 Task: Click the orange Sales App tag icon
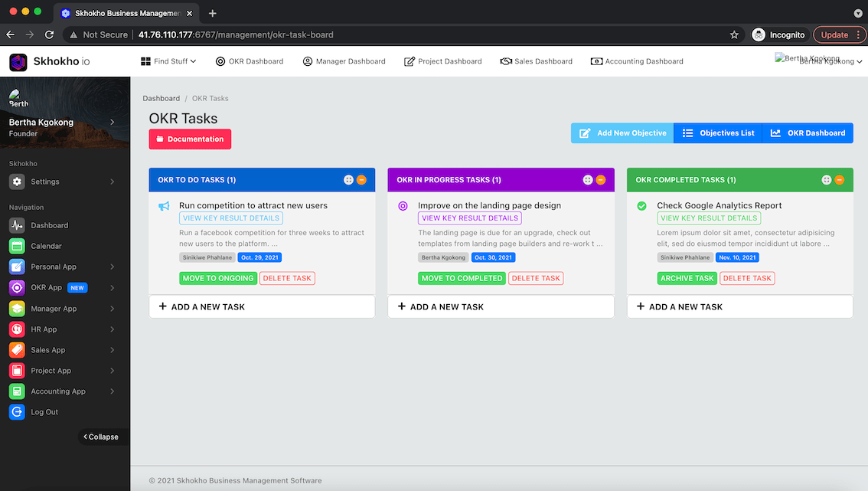[17, 350]
